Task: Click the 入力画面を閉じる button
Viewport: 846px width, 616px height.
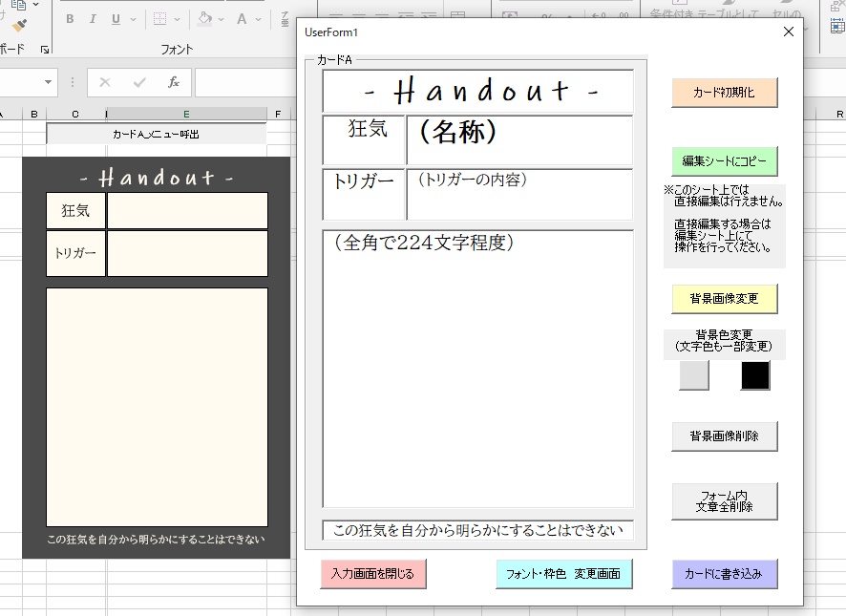Action: (373, 574)
